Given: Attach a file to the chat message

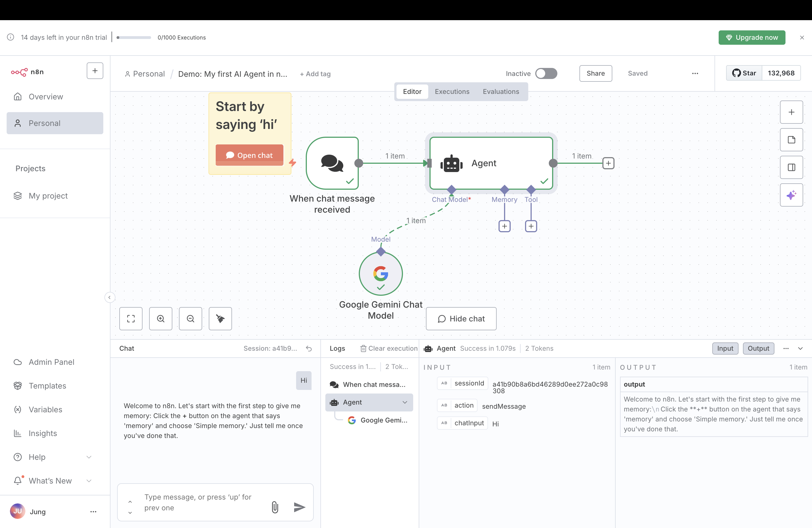Looking at the screenshot, I should click(x=275, y=507).
